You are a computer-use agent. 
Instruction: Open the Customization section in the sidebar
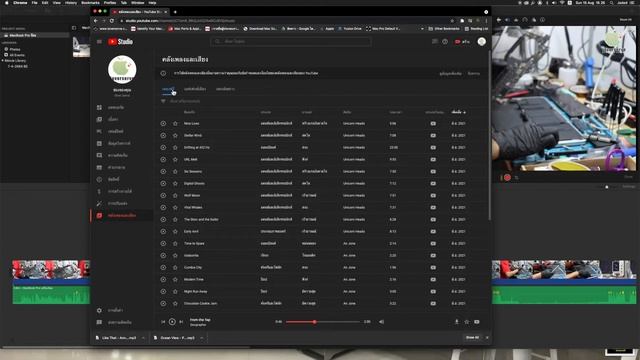pyautogui.click(x=122, y=203)
